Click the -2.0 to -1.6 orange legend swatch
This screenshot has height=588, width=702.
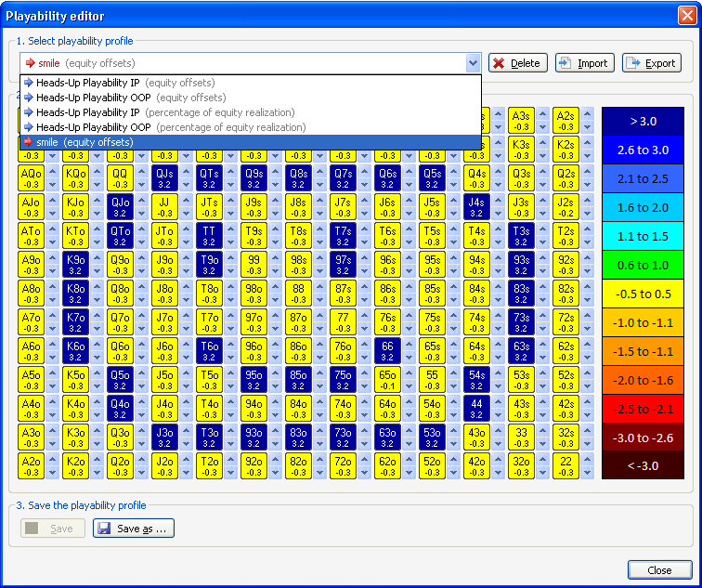[643, 380]
